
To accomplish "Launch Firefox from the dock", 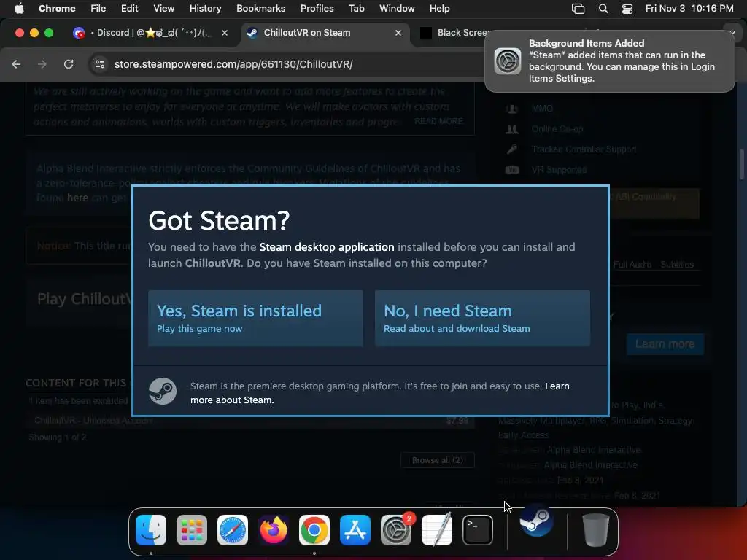I will [x=274, y=530].
